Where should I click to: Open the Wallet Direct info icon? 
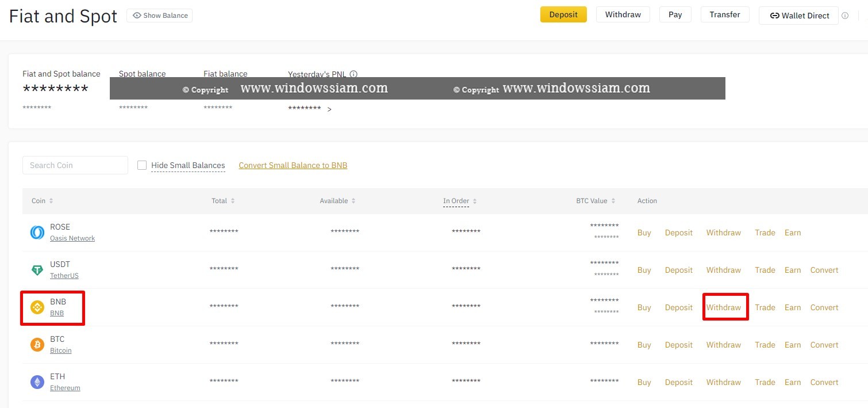tap(845, 16)
